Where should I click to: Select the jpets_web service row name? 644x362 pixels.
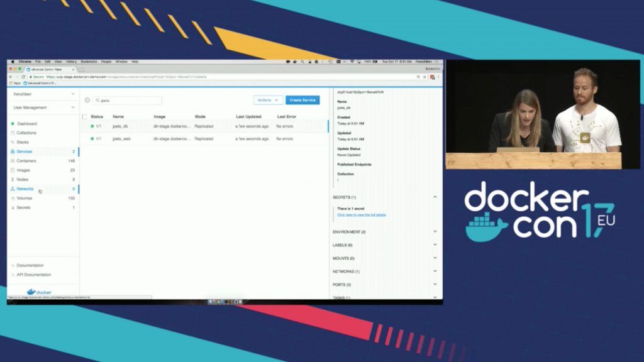[121, 139]
